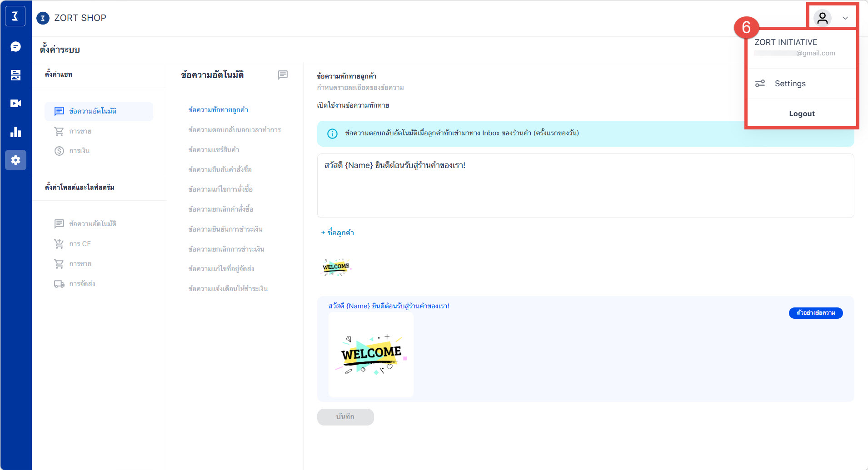Click the store orders sidebar icon
868x470 pixels.
click(x=15, y=75)
